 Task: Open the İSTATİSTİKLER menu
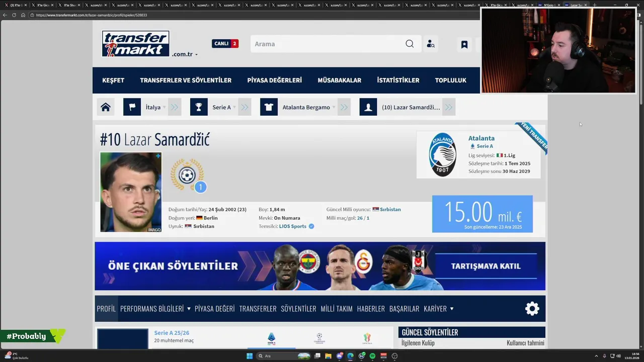(398, 80)
